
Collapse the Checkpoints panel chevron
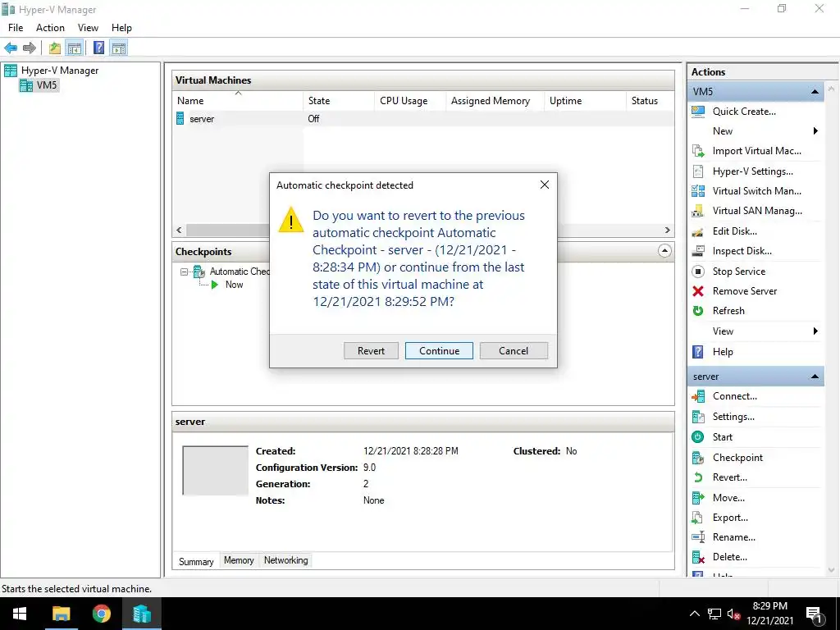click(664, 251)
